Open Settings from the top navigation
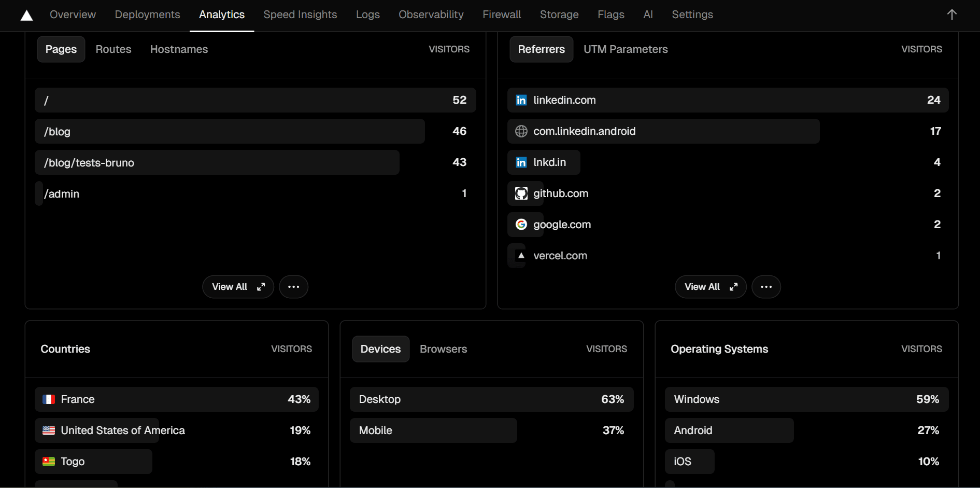Screen dimensions: 980x488 pyautogui.click(x=692, y=15)
